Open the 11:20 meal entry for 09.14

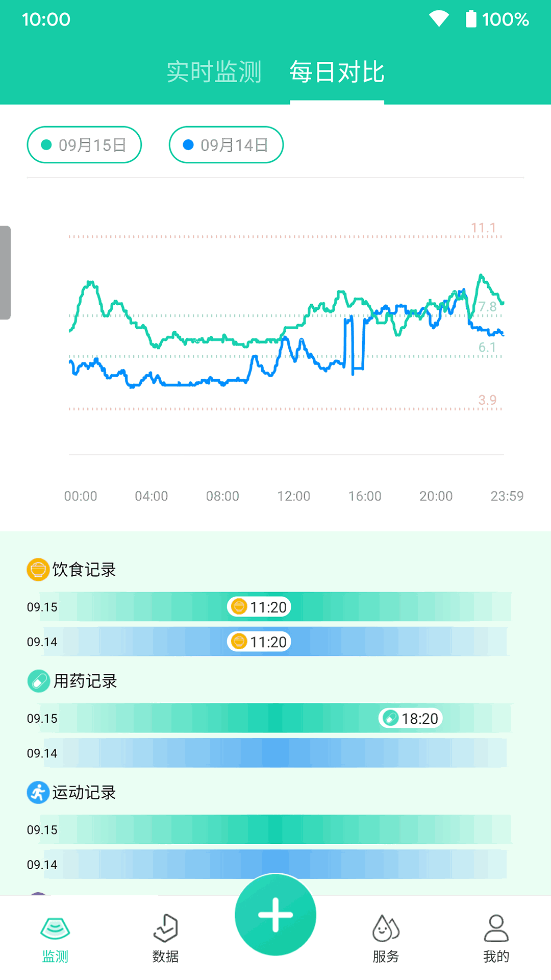(259, 642)
